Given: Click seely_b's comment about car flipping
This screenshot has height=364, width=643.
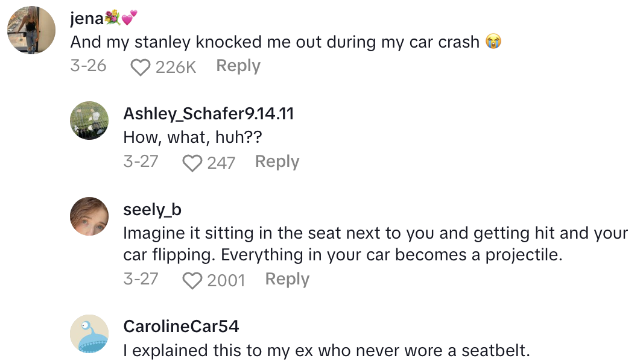Looking at the screenshot, I should (375, 243).
